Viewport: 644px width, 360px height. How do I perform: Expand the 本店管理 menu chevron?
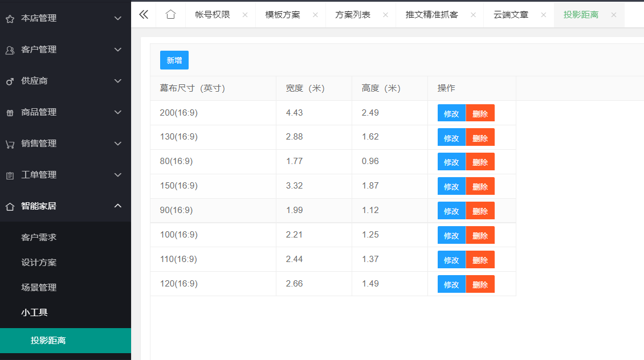coord(118,18)
